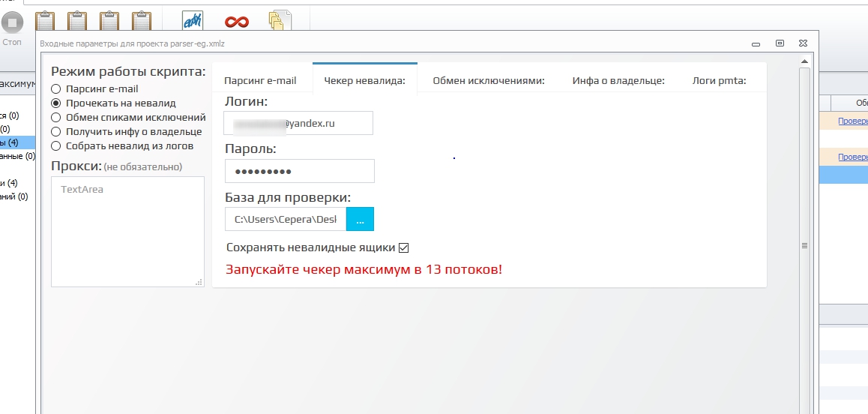
Task: Click the dialog vertical scrollbar thumb
Action: coord(804,245)
